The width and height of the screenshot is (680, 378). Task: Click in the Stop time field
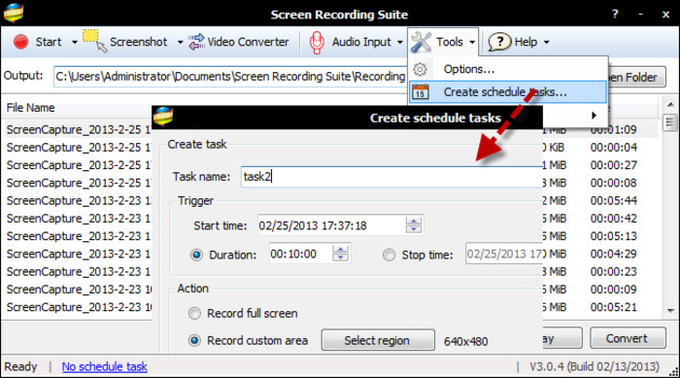point(504,254)
